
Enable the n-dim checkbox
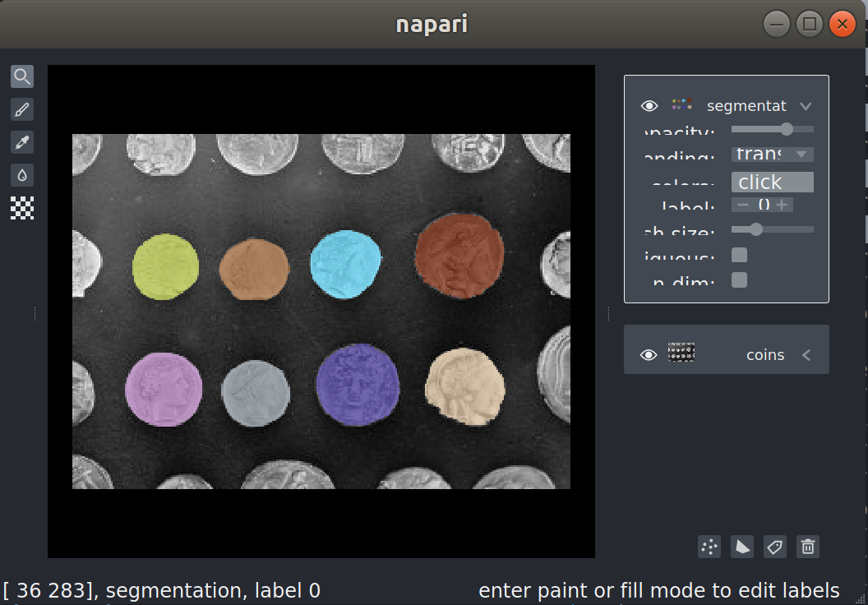(x=739, y=280)
